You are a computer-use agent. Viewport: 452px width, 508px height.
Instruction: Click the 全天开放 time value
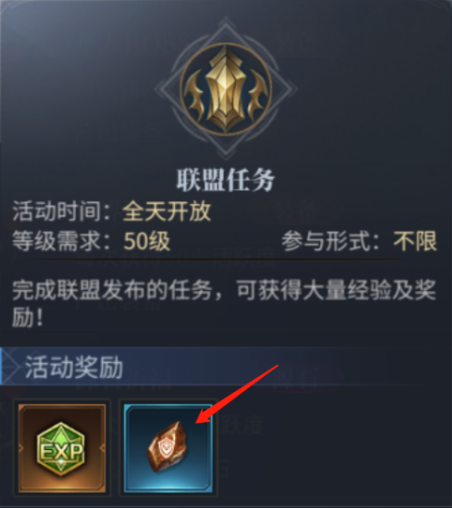coord(167,211)
